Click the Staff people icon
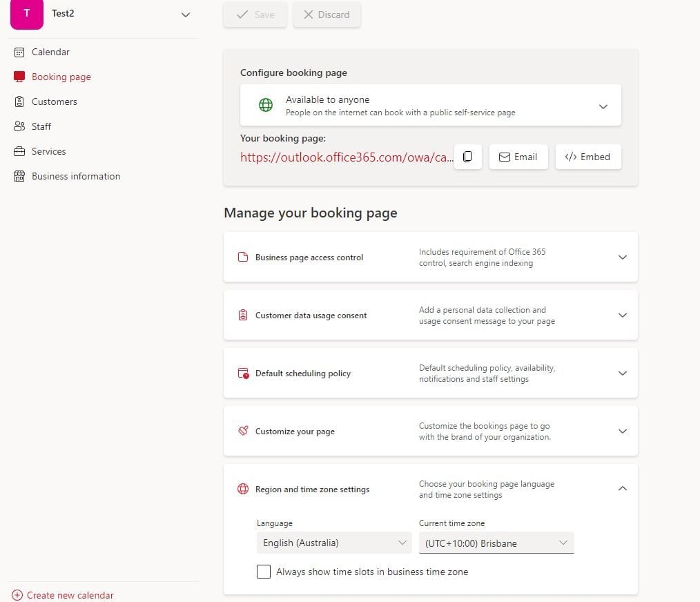This screenshot has height=602, width=700. click(x=19, y=126)
